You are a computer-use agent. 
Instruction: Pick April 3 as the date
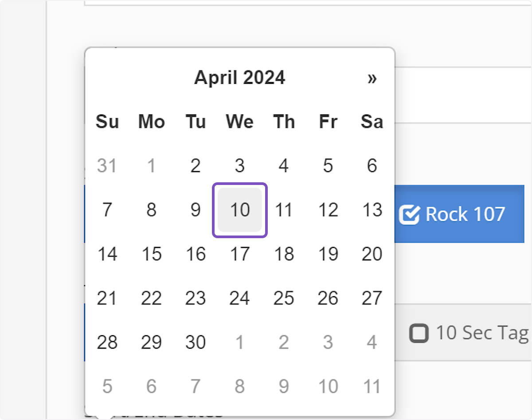pos(239,166)
